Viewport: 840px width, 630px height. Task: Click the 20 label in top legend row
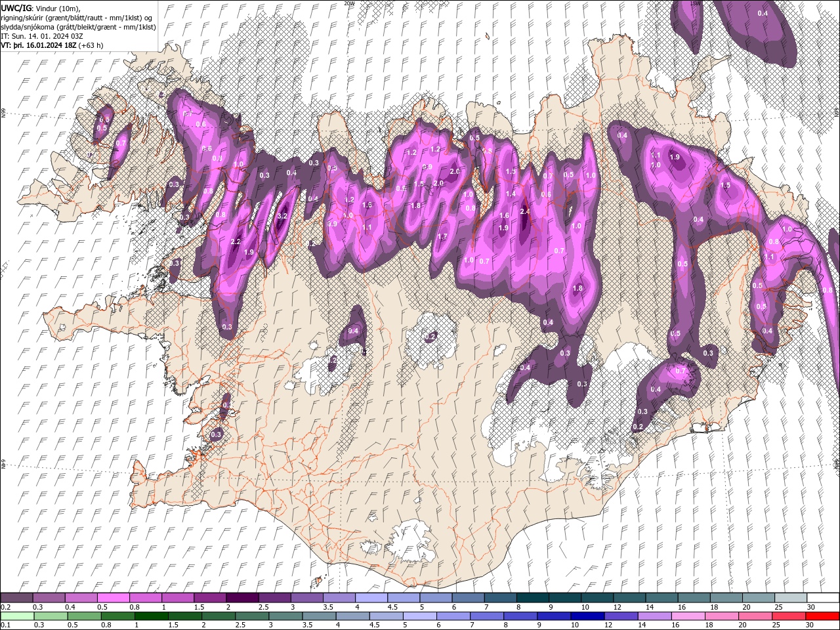(746, 607)
